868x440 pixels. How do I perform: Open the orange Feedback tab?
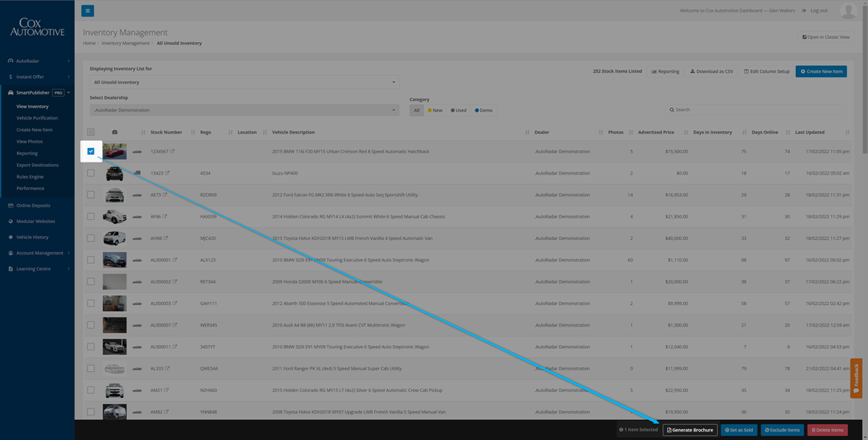click(856, 379)
